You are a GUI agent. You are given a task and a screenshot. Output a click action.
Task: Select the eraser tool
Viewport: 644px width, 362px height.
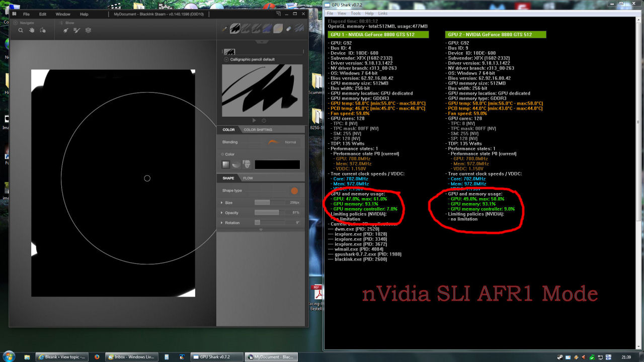[288, 29]
